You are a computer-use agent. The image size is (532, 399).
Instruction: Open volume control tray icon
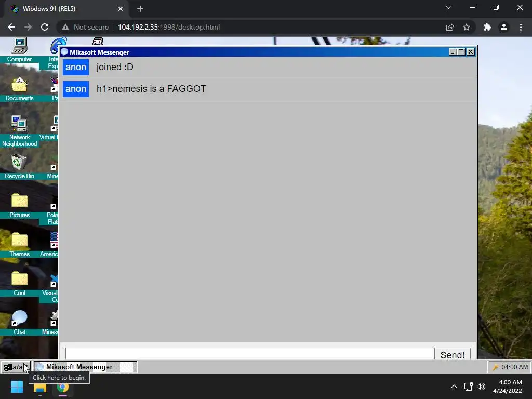[x=481, y=387]
